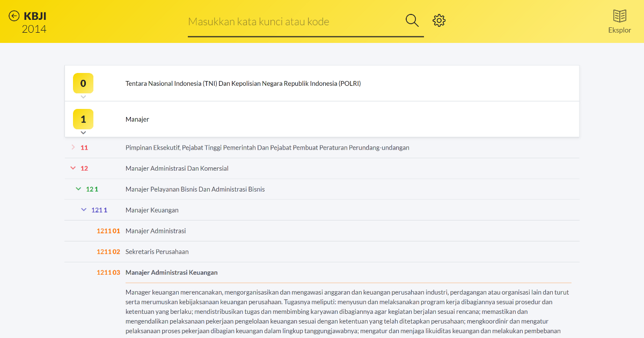The height and width of the screenshot is (338, 644).
Task: Collapse the Manajer category chevron
Action: click(83, 133)
